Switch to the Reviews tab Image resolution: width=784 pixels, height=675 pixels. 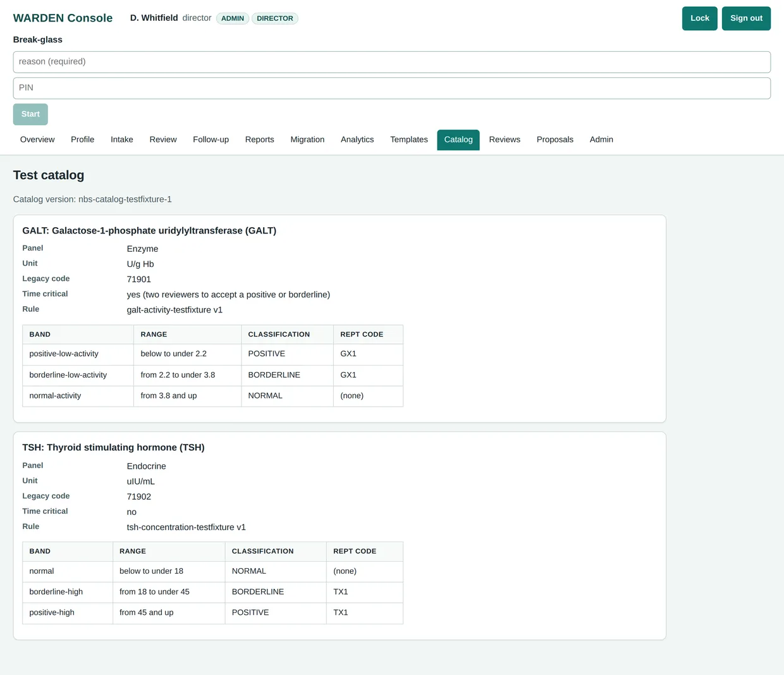click(505, 140)
